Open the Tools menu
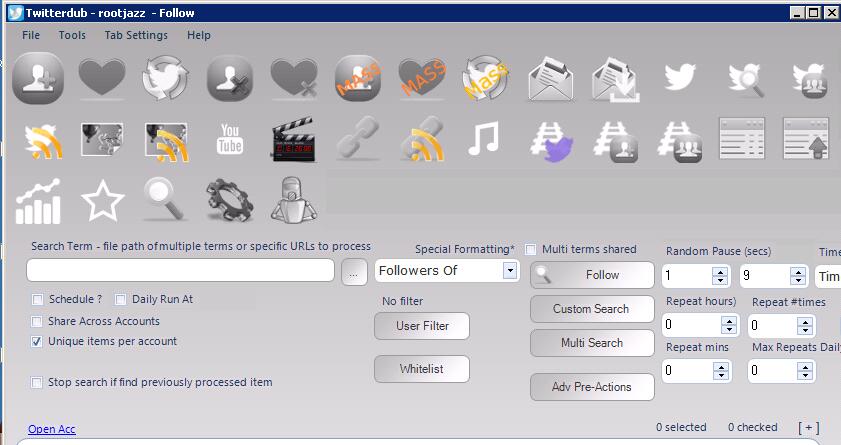841x445 pixels. [x=72, y=35]
